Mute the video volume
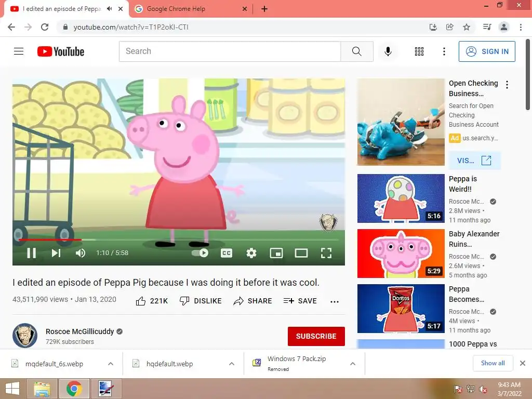 click(x=81, y=253)
